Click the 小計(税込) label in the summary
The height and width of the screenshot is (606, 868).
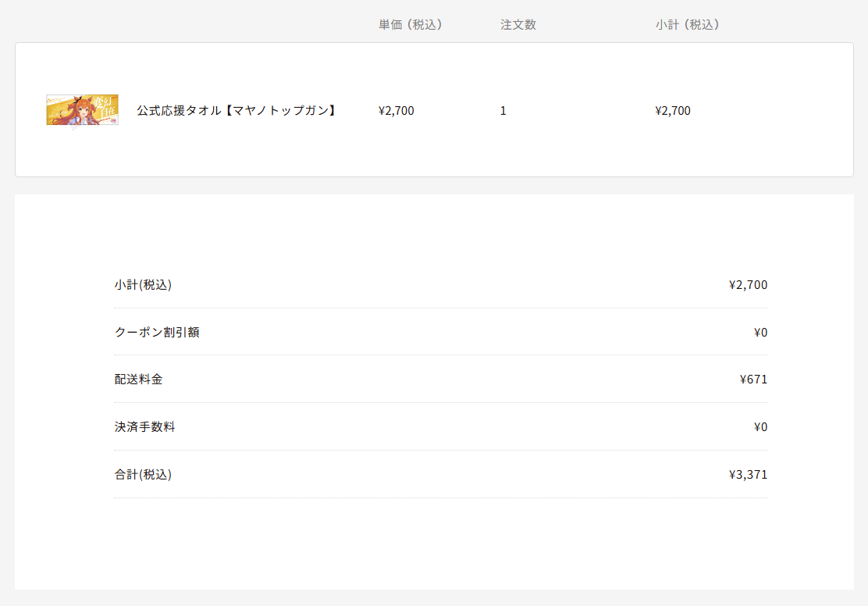pos(143,285)
